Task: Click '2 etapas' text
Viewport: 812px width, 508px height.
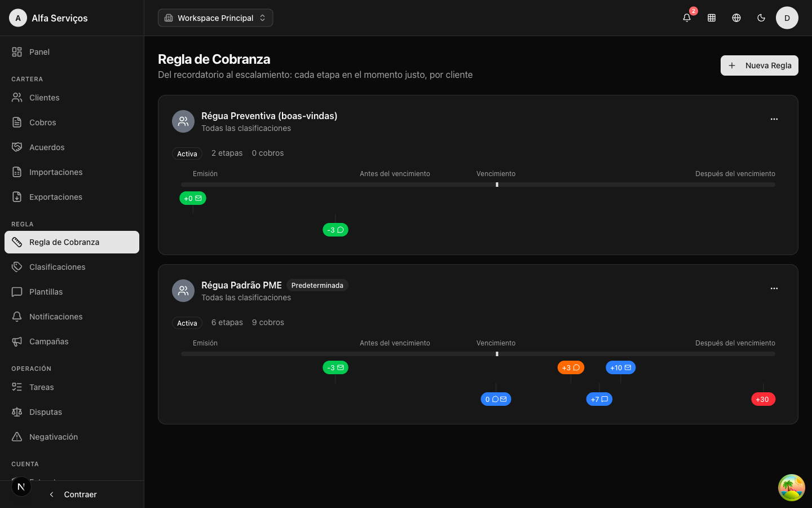Action: click(227, 153)
